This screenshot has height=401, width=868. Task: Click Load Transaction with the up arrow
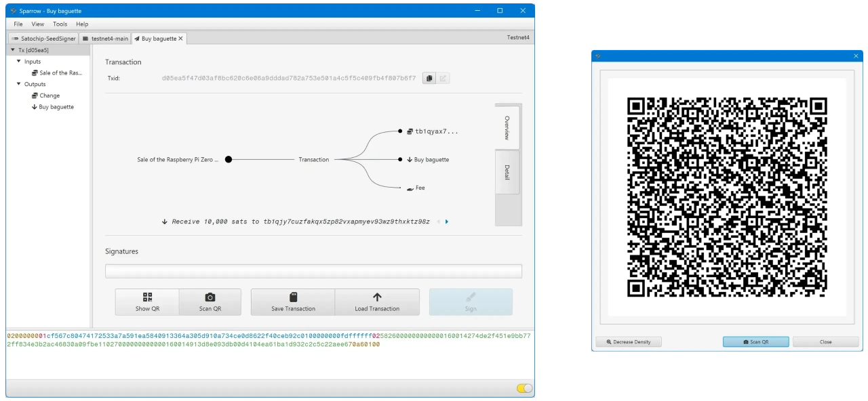[377, 302]
